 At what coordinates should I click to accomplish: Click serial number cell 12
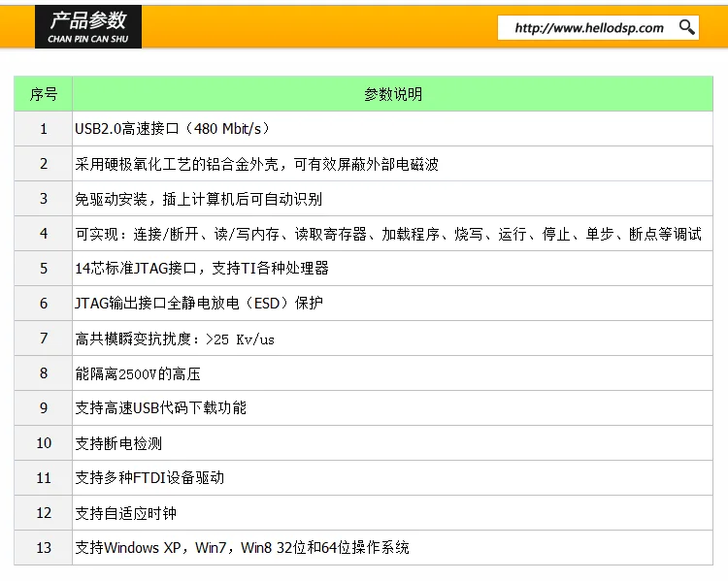tap(43, 513)
